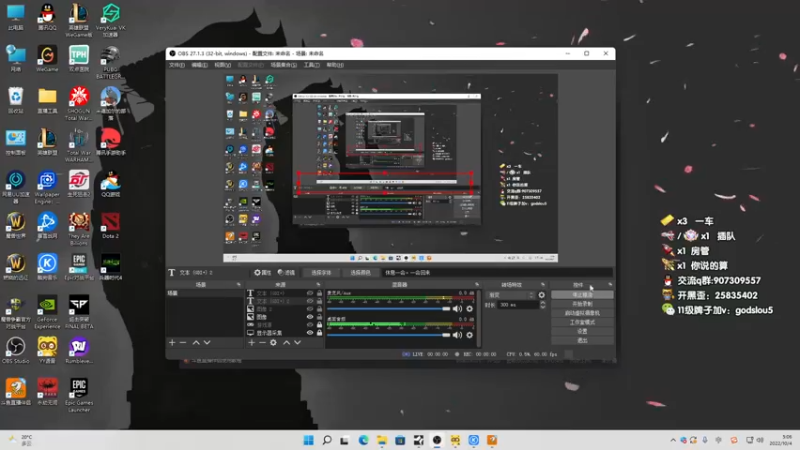Add a new scene with the plus icon
800x450 pixels.
[x=172, y=342]
